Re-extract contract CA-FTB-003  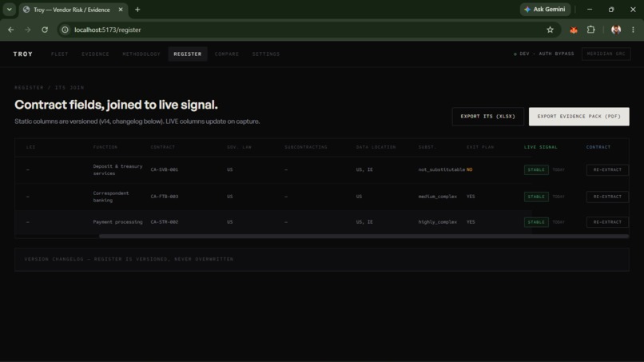pyautogui.click(x=607, y=197)
